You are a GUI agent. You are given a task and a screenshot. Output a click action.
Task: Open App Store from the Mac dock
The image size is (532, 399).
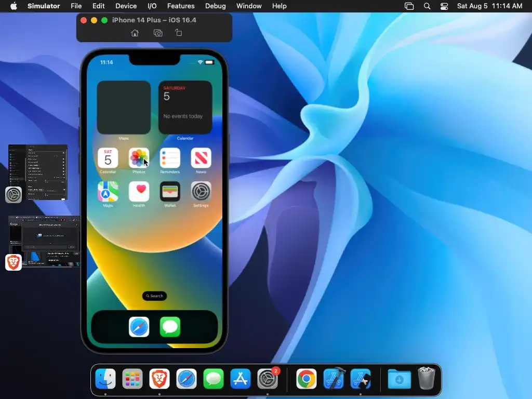(241, 379)
